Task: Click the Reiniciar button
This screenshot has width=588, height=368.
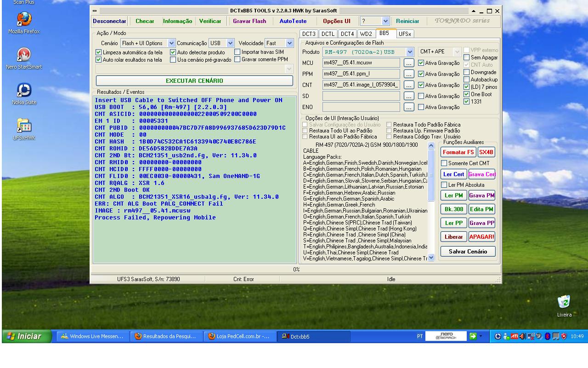Action: click(x=407, y=21)
